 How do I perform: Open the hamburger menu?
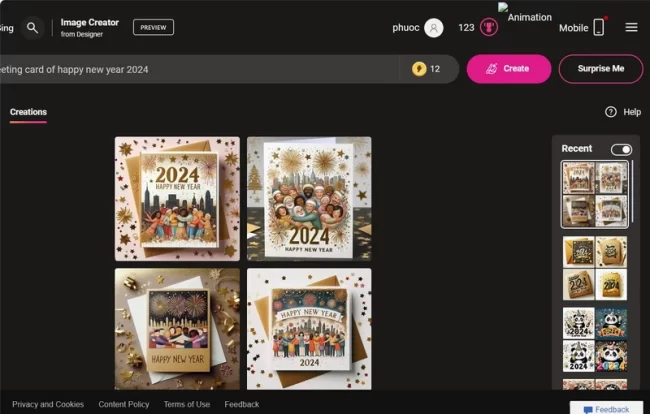[x=631, y=28]
